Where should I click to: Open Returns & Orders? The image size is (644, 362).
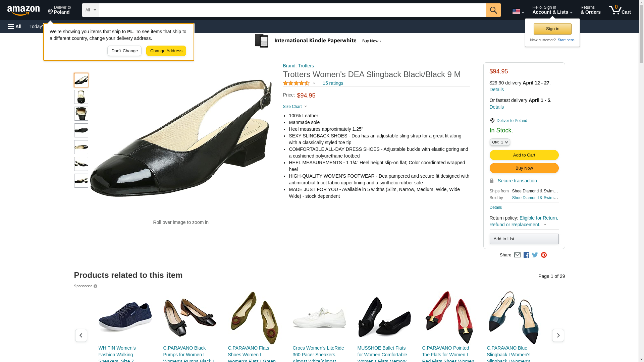click(x=590, y=10)
